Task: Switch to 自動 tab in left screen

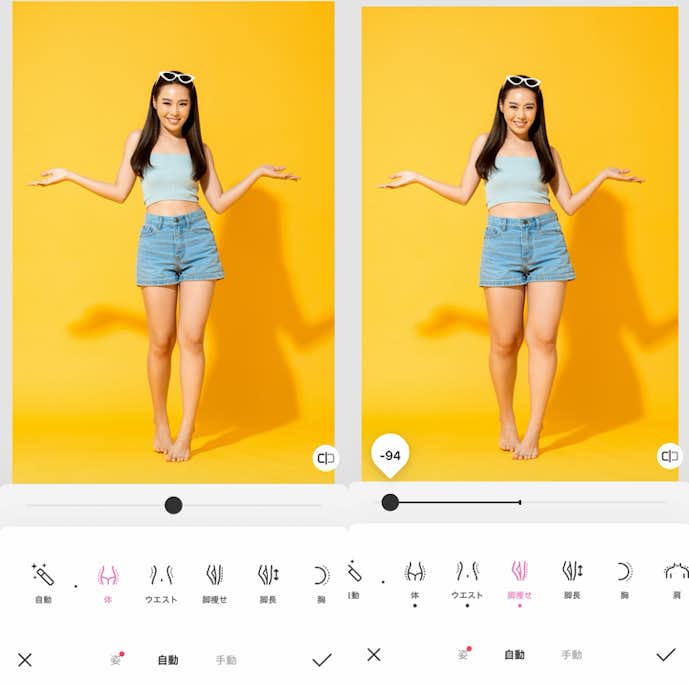Action: point(168,660)
